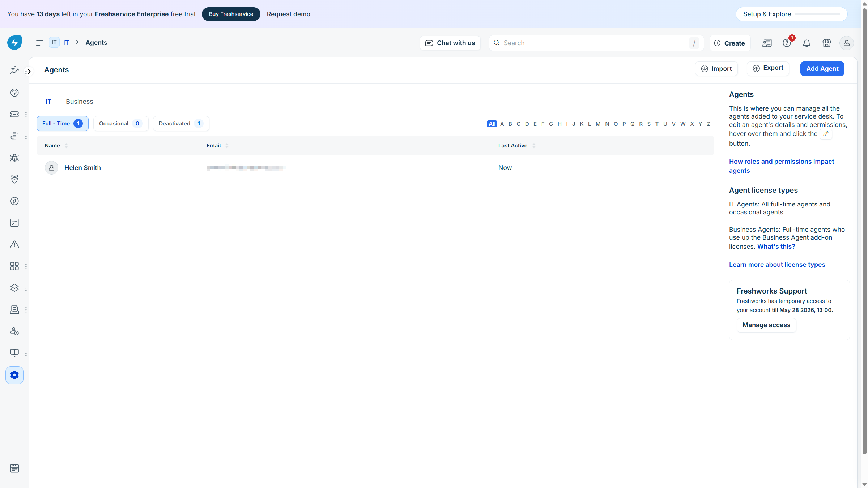Select the Deactivated agents filter

coord(181,124)
